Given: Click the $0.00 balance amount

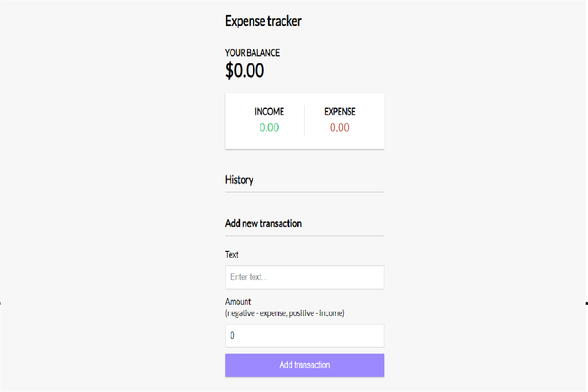Looking at the screenshot, I should [x=244, y=71].
